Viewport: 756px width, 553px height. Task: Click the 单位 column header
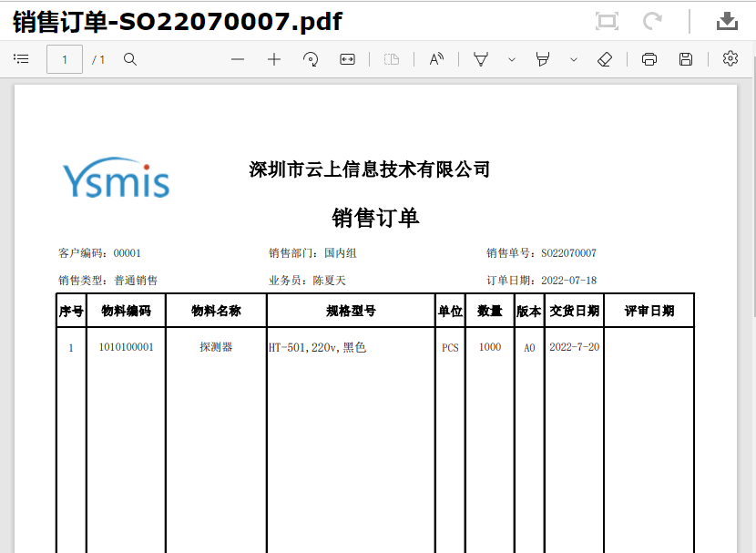coord(450,311)
